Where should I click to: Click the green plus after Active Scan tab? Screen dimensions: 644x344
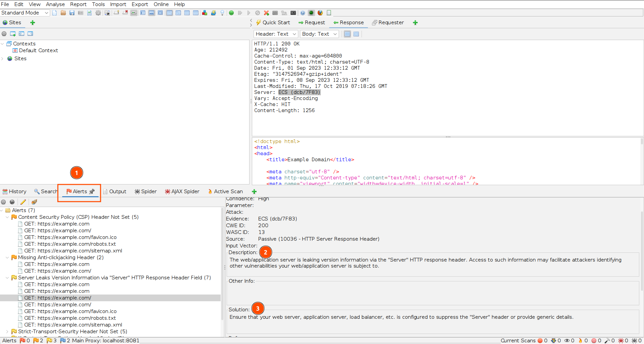[254, 192]
